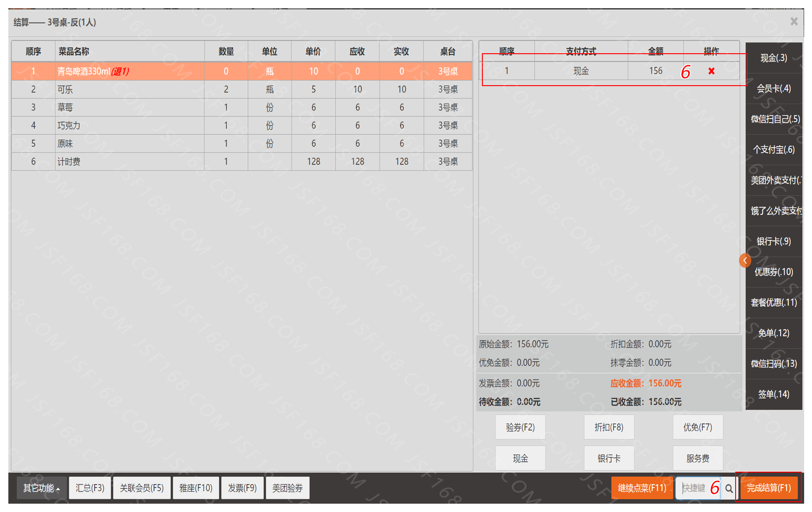
Task: Click 优免(F7) button
Action: [698, 427]
